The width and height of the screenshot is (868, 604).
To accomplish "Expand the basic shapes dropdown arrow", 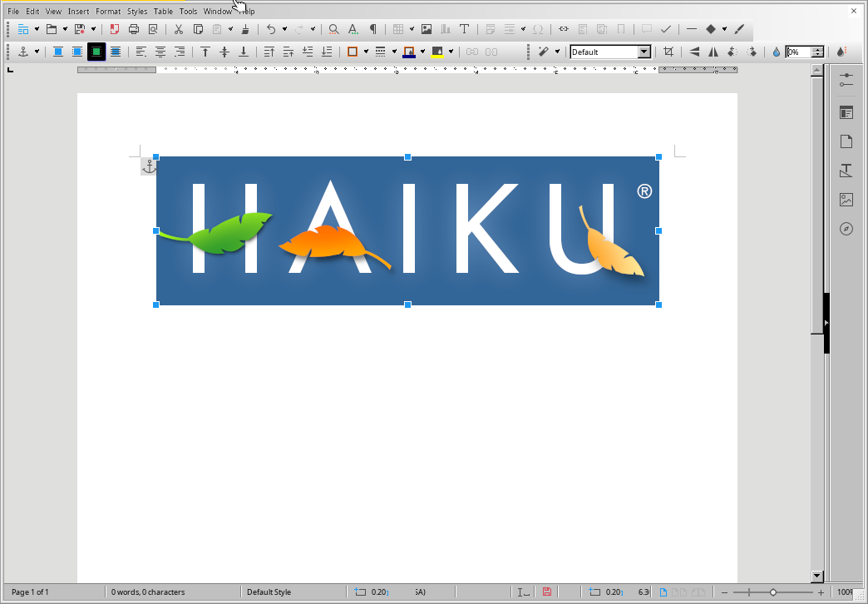I will click(x=725, y=29).
